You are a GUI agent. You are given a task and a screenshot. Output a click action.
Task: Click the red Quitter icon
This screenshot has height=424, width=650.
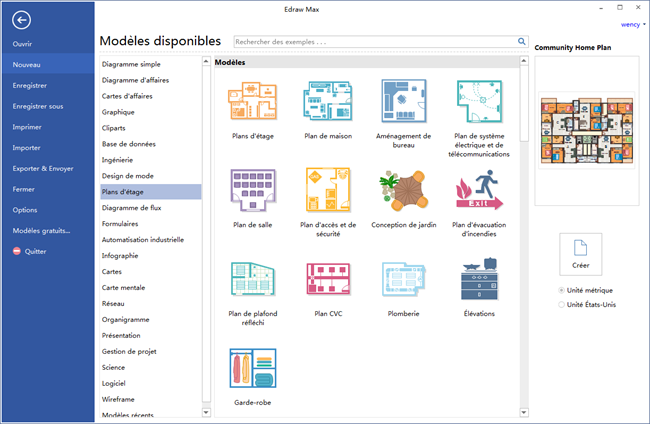click(17, 251)
